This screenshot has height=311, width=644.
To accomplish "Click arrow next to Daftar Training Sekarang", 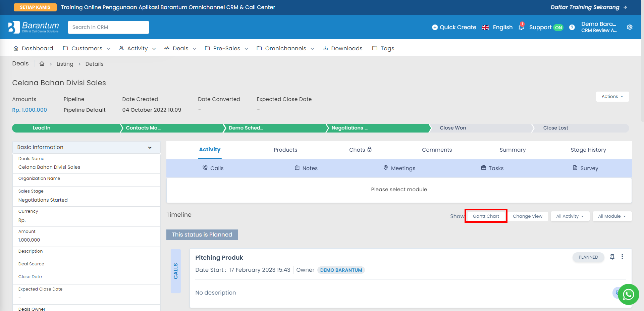I will 625,7.
